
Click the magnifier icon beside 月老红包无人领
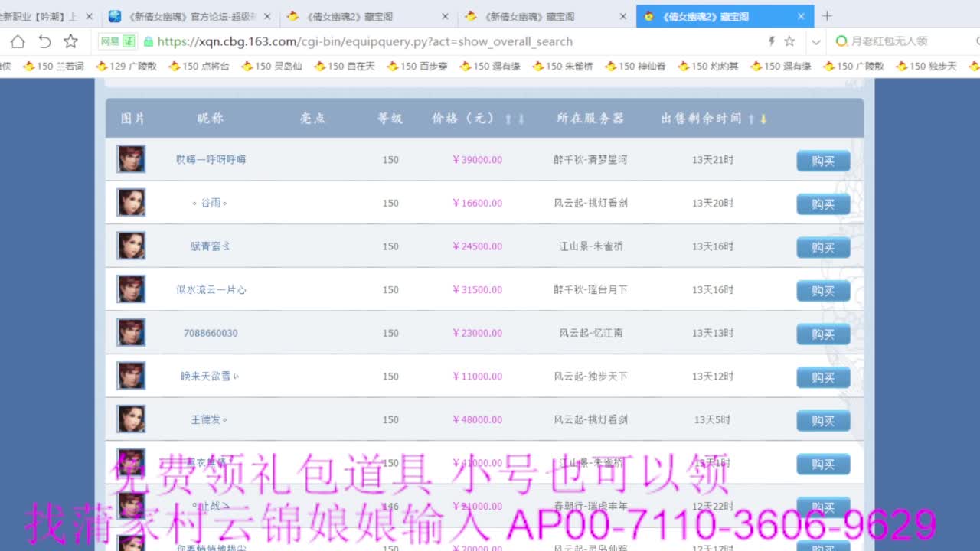click(x=841, y=42)
